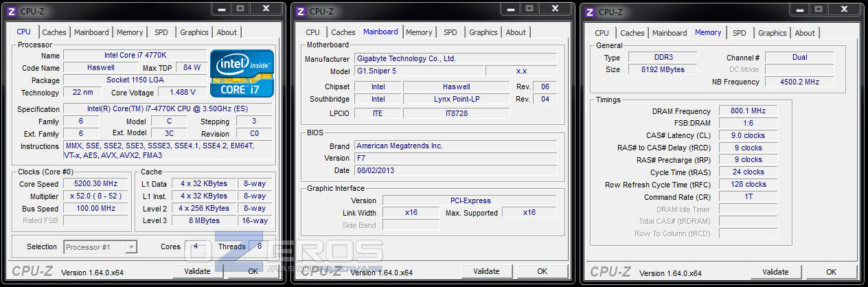
Task: Click Cycle Time tRAS value 24 clocks
Action: [x=749, y=172]
